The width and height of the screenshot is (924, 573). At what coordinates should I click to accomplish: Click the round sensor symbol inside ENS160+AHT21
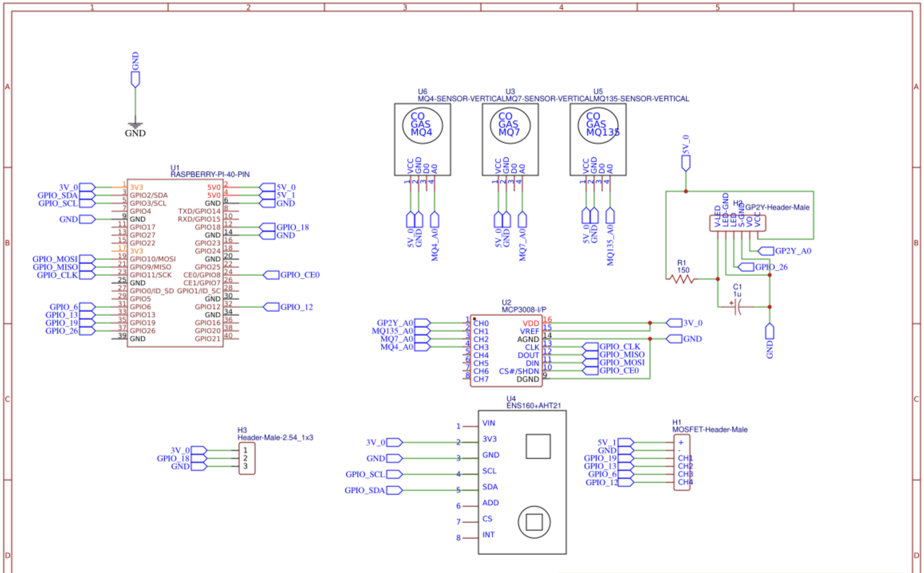pos(534,522)
